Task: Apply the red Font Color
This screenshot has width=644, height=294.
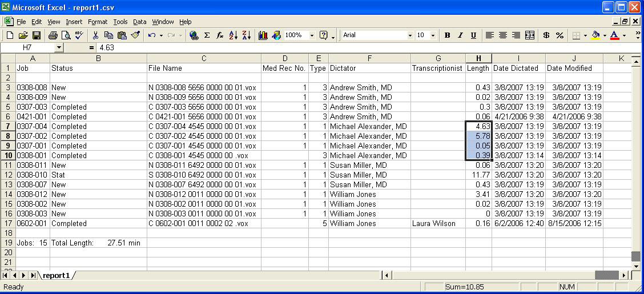Action: tap(614, 35)
